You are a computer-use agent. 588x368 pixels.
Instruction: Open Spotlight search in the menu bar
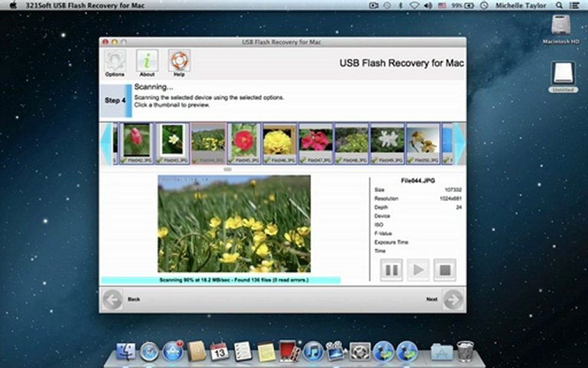pos(559,5)
